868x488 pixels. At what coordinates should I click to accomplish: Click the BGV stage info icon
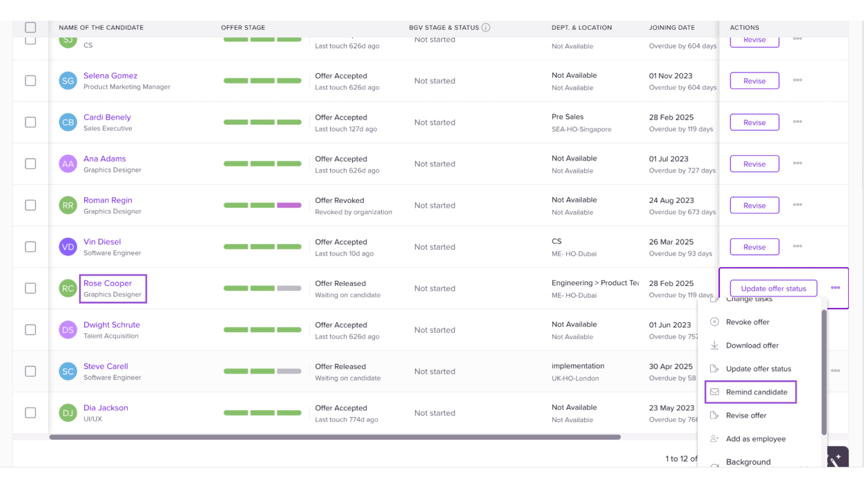[486, 27]
